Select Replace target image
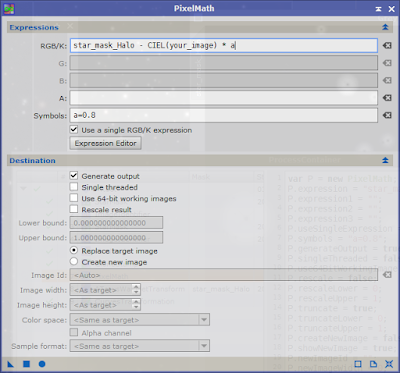Screen dimensions: 400x373 (x=74, y=251)
